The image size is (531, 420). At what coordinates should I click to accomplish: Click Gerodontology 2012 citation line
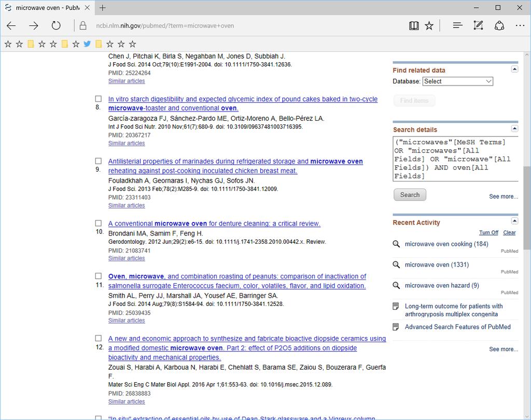tap(217, 242)
